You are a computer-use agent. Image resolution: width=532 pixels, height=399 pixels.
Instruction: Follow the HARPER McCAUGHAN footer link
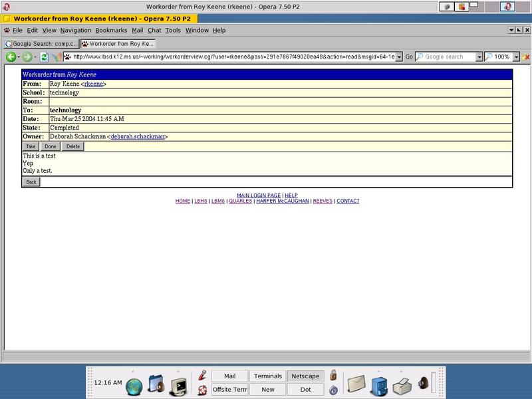coord(282,201)
